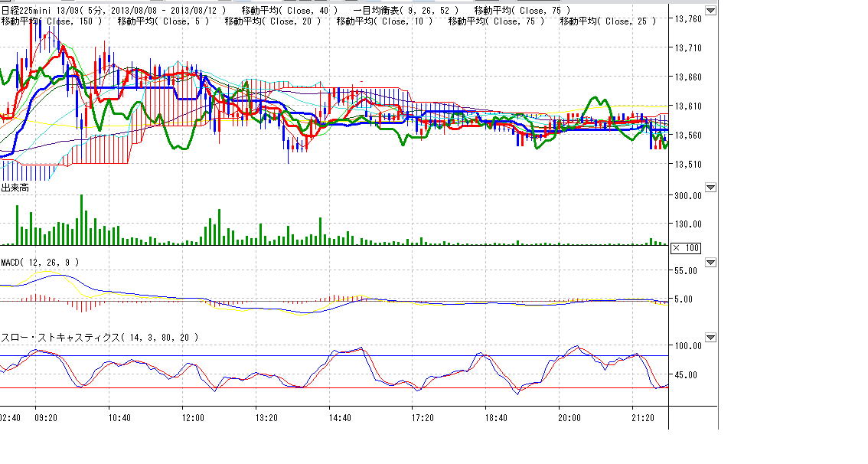Select the 移動平均( Close, 40 ) indicator label
This screenshot has height=464, width=868.
[289, 10]
